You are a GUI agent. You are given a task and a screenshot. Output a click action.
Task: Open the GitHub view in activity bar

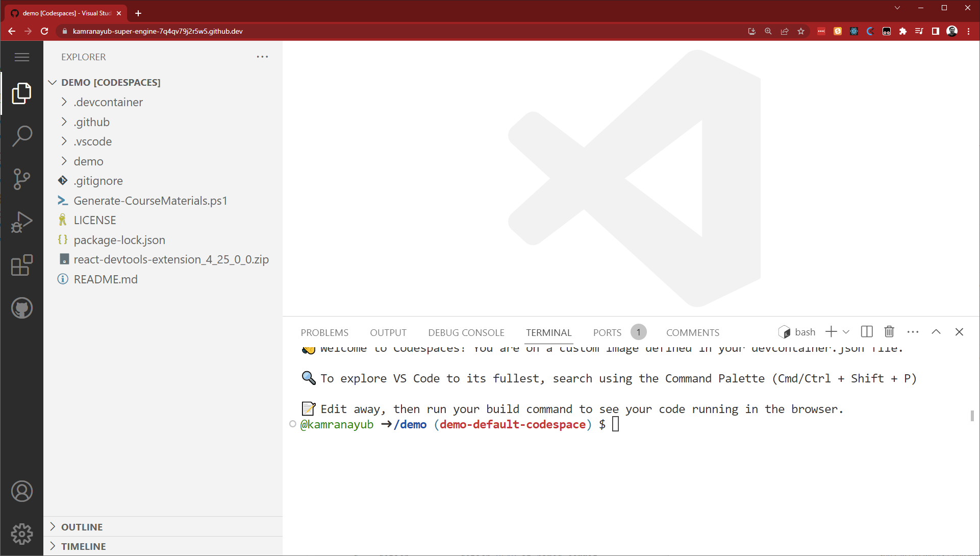pos(22,308)
